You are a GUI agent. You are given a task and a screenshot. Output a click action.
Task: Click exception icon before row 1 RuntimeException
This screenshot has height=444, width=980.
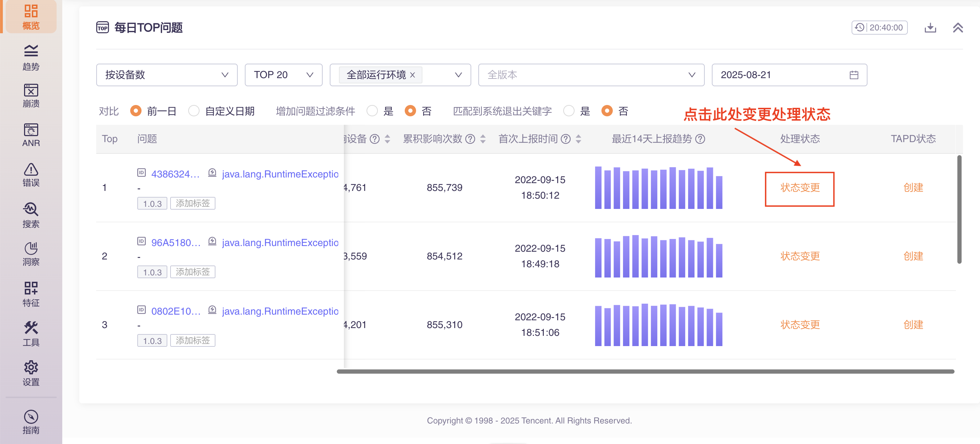[212, 173]
